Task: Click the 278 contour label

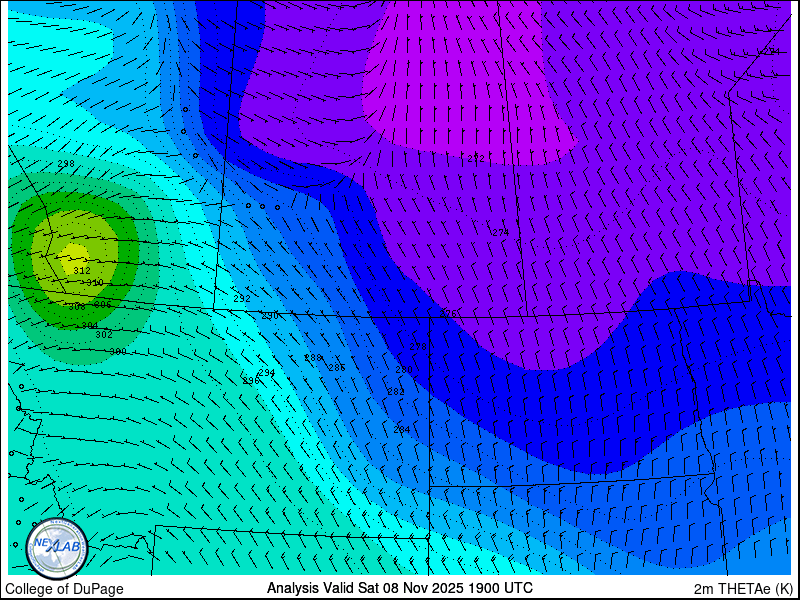Action: click(x=418, y=346)
